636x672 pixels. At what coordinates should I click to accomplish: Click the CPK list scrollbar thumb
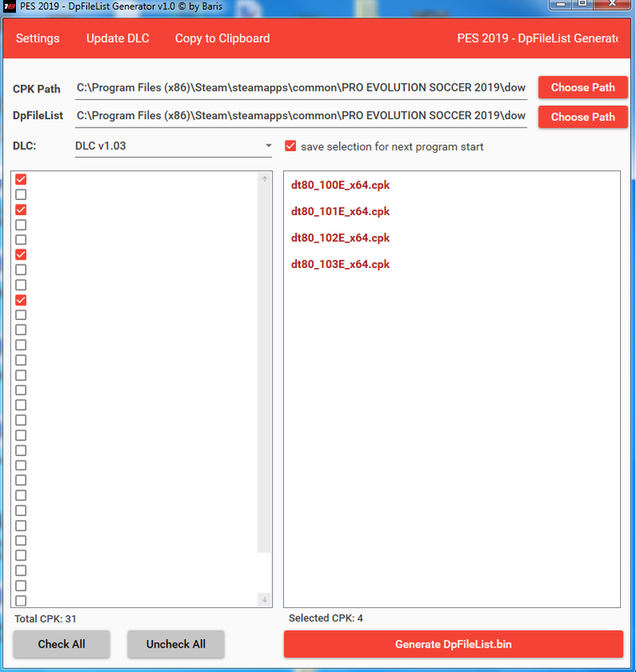click(265, 369)
